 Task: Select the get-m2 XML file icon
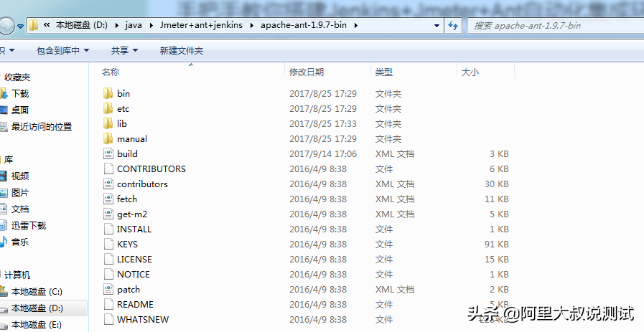(x=108, y=214)
